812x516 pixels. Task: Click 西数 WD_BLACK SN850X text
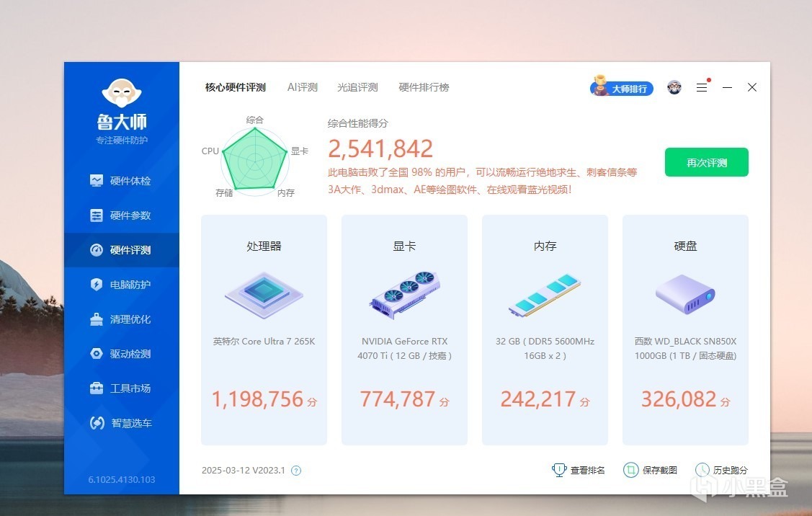tap(685, 349)
